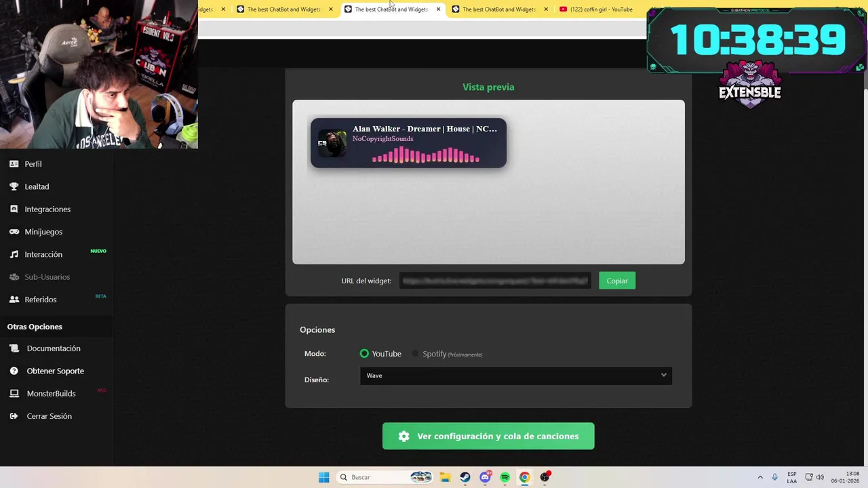This screenshot has height=488, width=868.
Task: Click the URL del widget label
Action: pos(366,281)
